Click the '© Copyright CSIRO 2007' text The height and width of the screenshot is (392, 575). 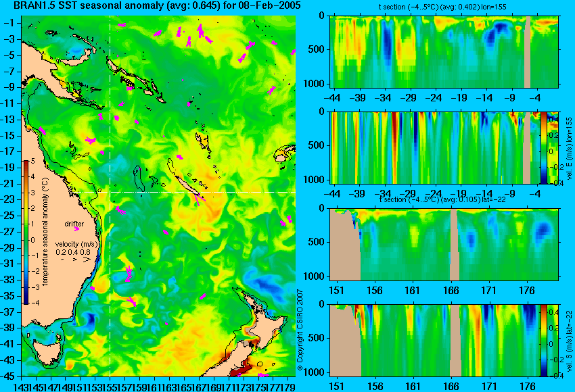[300, 330]
